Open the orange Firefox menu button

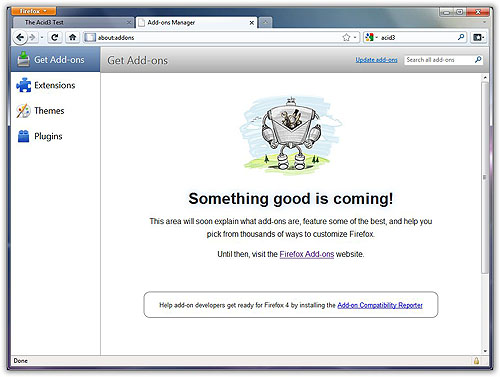pos(33,11)
